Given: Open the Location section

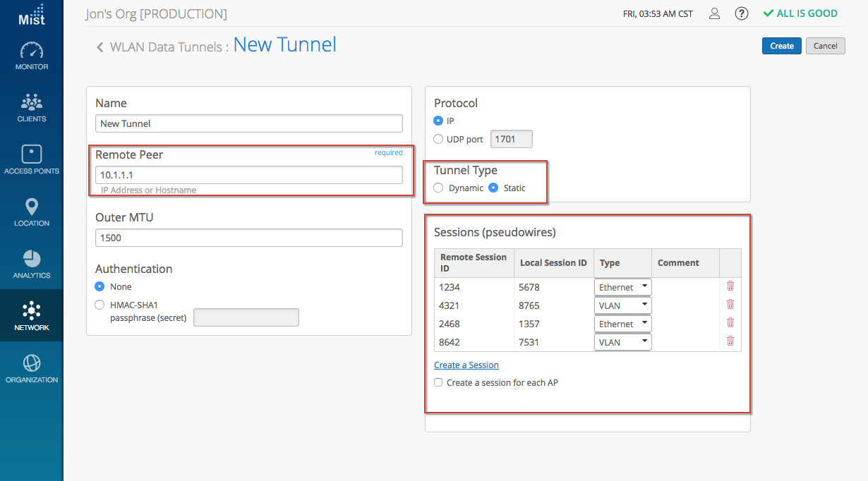Looking at the screenshot, I should 32,212.
